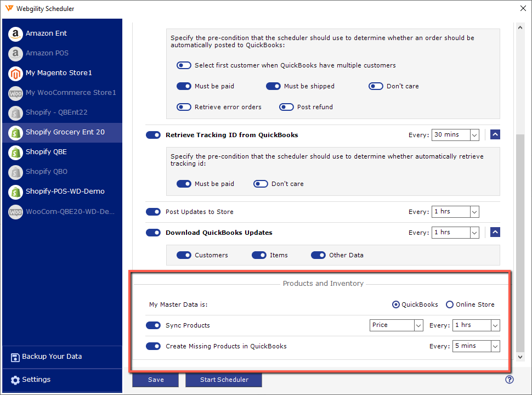Click the scrollbar down arrow
This screenshot has height=395, width=532.
520,357
